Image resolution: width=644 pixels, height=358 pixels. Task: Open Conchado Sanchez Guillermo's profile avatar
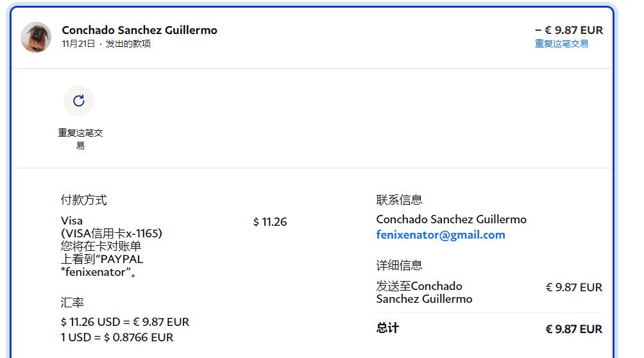pyautogui.click(x=36, y=37)
